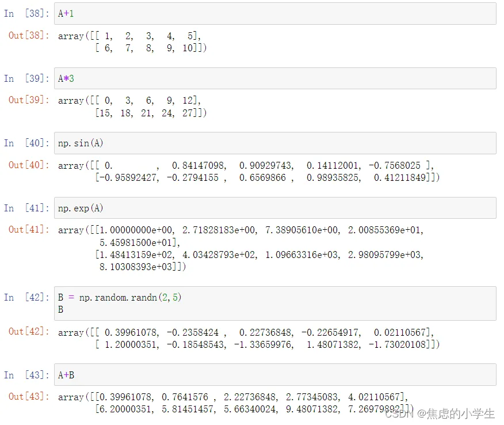The height and width of the screenshot is (425, 504).
Task: Click the username 焦虑的小学生 link
Action: coord(460,414)
